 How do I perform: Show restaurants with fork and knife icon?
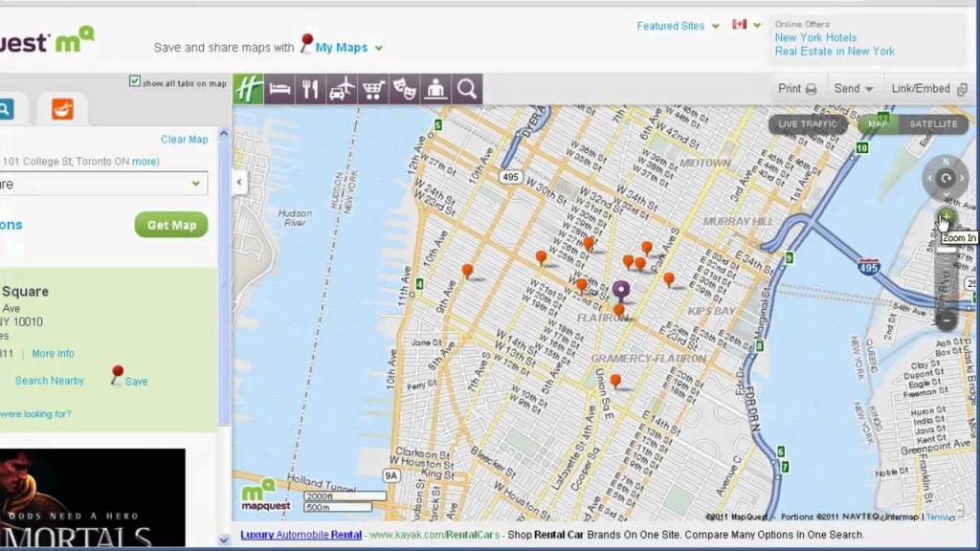[310, 89]
